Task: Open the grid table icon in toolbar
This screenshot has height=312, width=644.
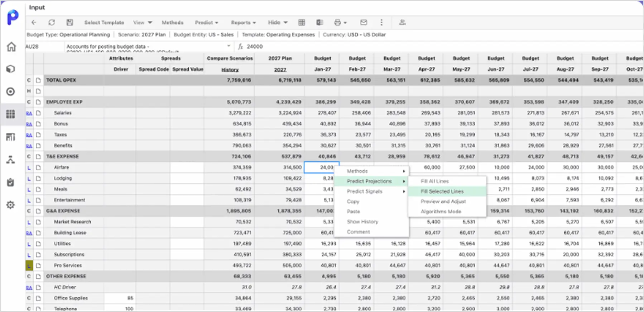Action: click(302, 22)
